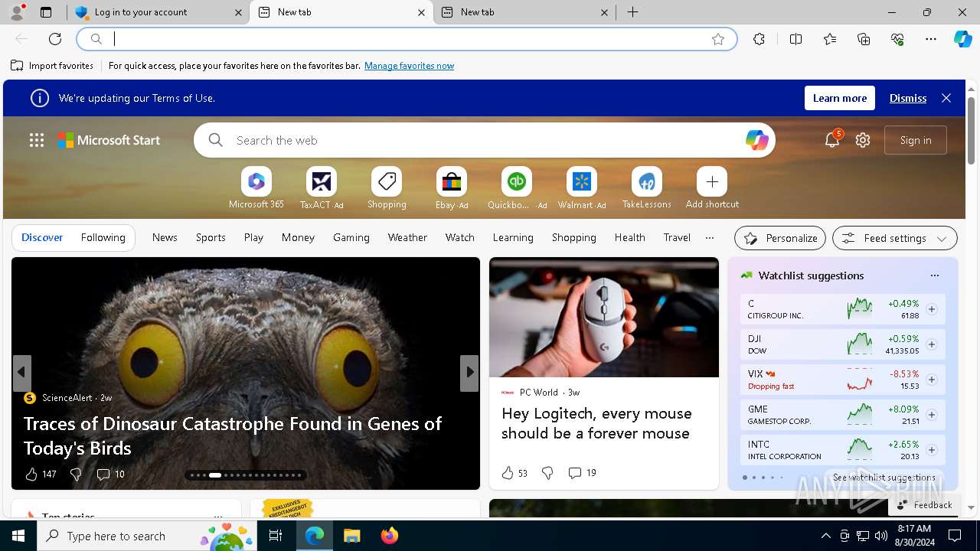Like the Dinosaur Catastrophe article

click(31, 474)
